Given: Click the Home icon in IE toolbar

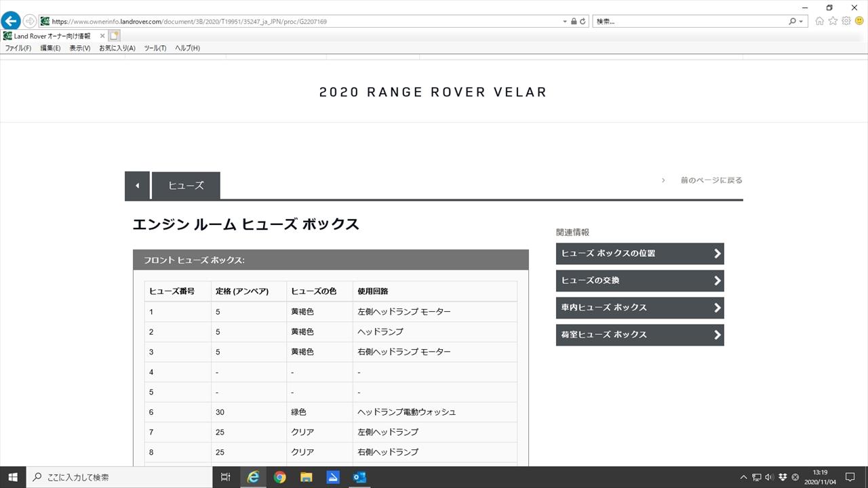Looking at the screenshot, I should point(820,21).
